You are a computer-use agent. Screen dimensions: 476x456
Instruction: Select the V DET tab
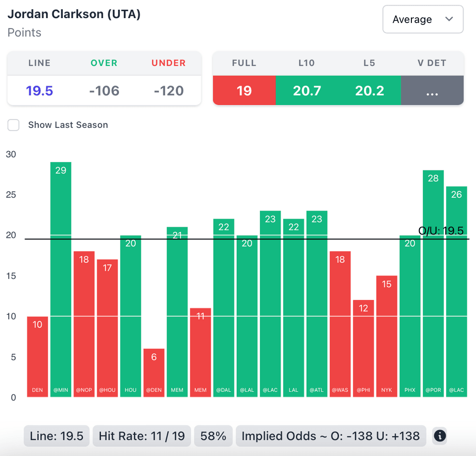(432, 91)
